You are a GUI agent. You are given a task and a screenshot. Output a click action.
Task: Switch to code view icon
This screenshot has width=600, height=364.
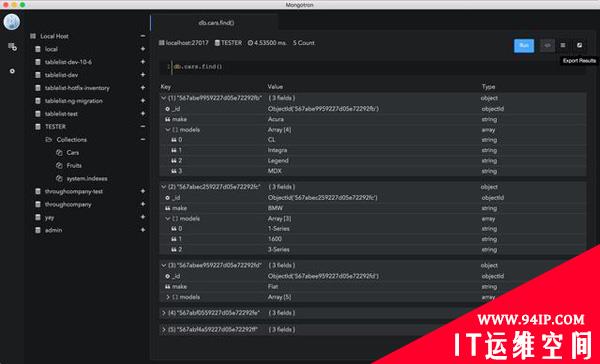[547, 46]
